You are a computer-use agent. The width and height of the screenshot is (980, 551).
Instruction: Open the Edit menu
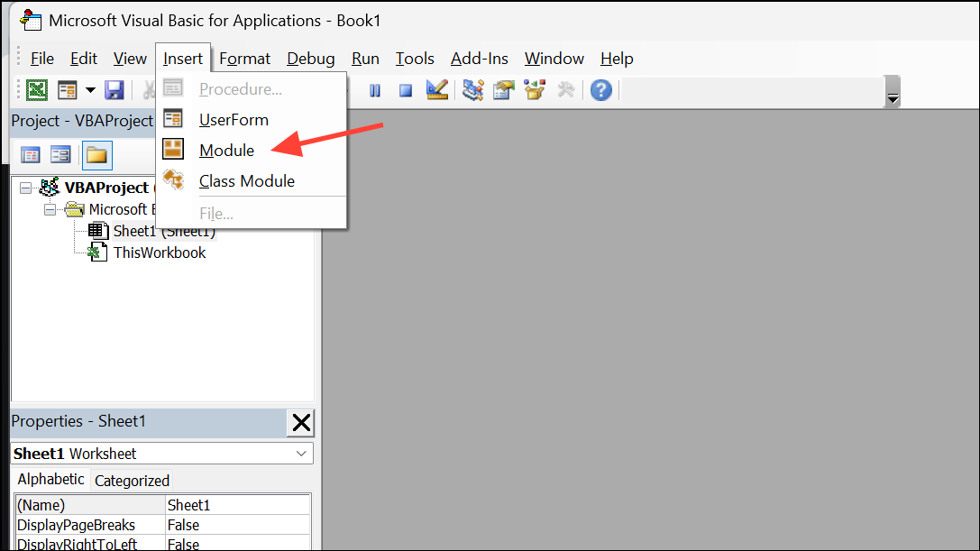[84, 59]
